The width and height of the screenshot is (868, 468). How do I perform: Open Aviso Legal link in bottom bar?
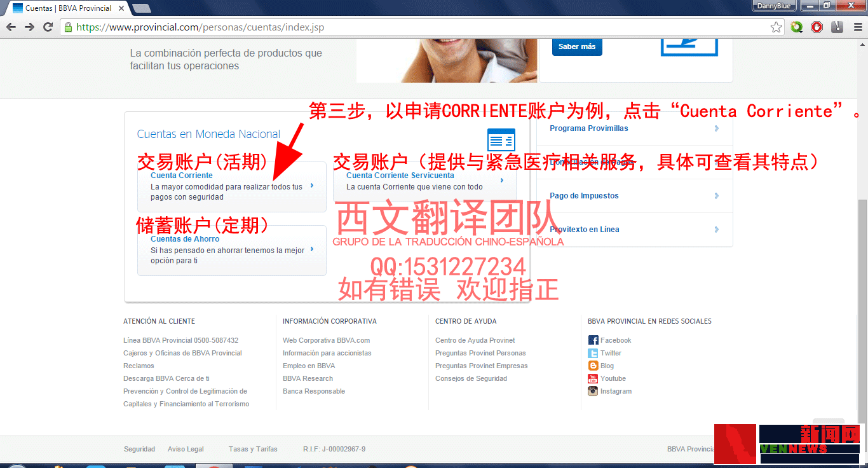click(186, 449)
